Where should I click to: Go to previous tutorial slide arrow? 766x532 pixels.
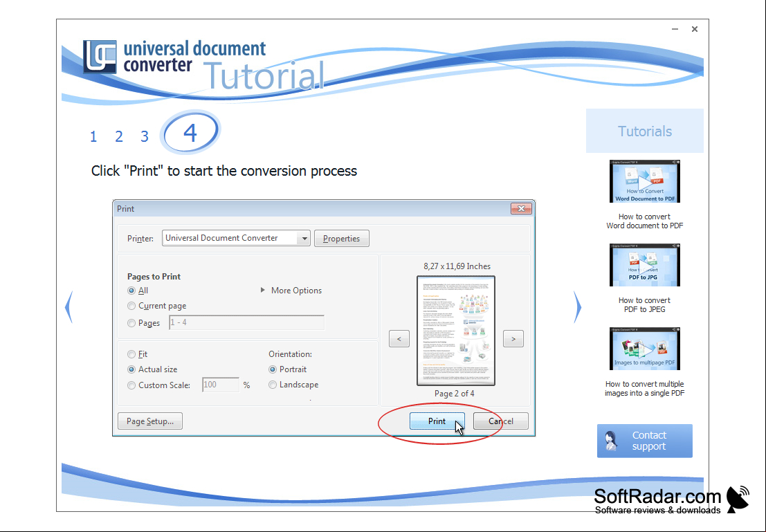[69, 307]
